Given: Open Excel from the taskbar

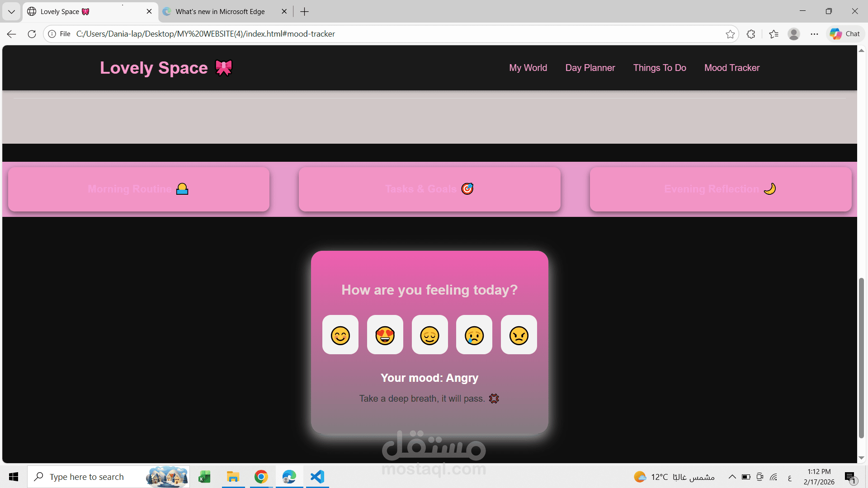Looking at the screenshot, I should coord(204,477).
